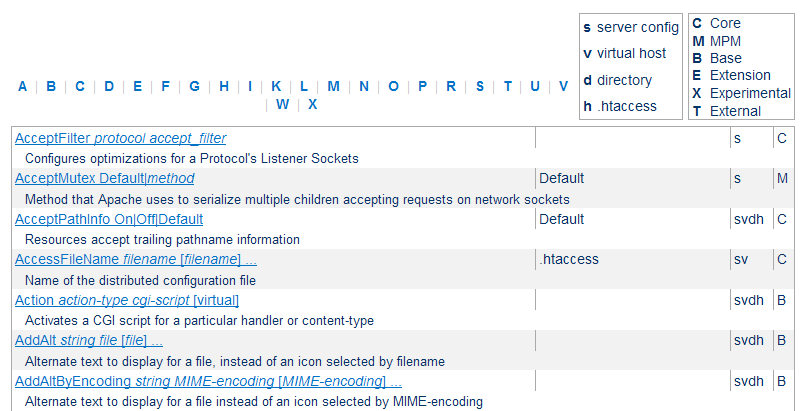Click the 'Experimental' legend entry
Screen dimensions: 805x411
coord(742,93)
